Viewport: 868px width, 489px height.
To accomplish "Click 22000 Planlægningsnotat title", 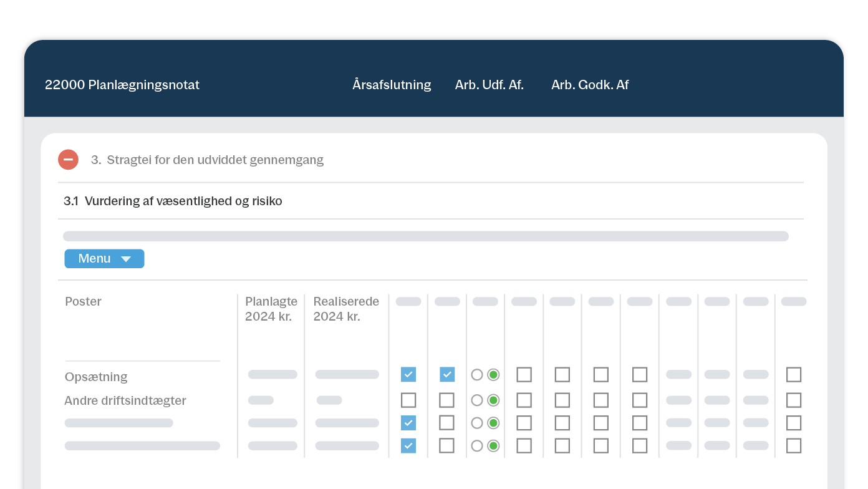I will click(x=122, y=85).
